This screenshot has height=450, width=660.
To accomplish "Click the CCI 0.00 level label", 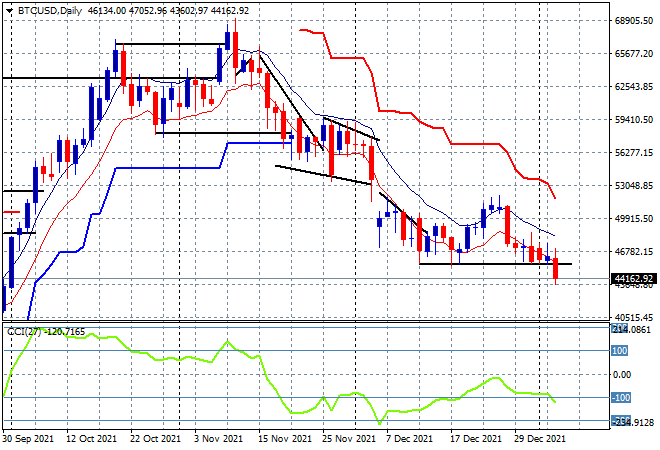I will (622, 374).
